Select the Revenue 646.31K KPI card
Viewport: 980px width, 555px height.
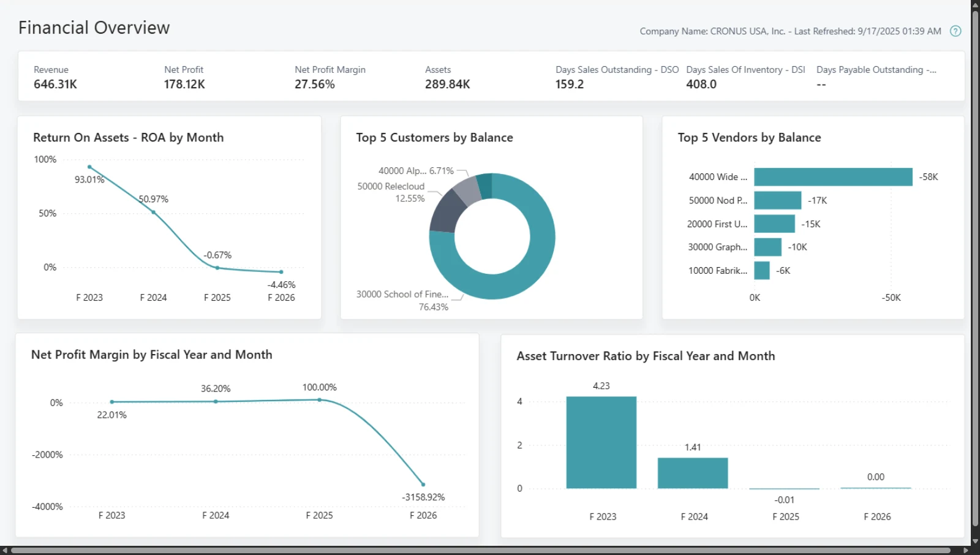pos(56,77)
